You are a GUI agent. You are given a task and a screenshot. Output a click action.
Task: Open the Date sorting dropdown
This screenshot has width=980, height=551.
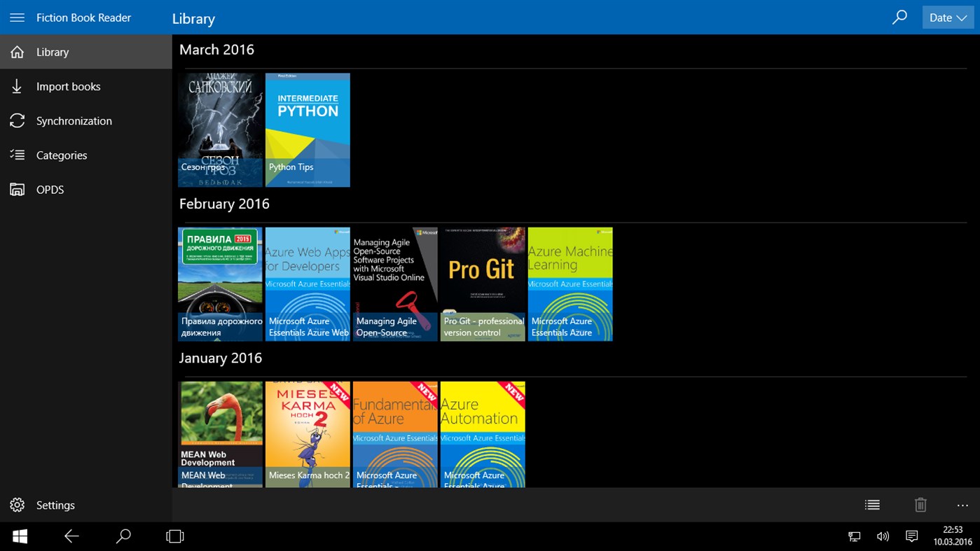coord(947,17)
